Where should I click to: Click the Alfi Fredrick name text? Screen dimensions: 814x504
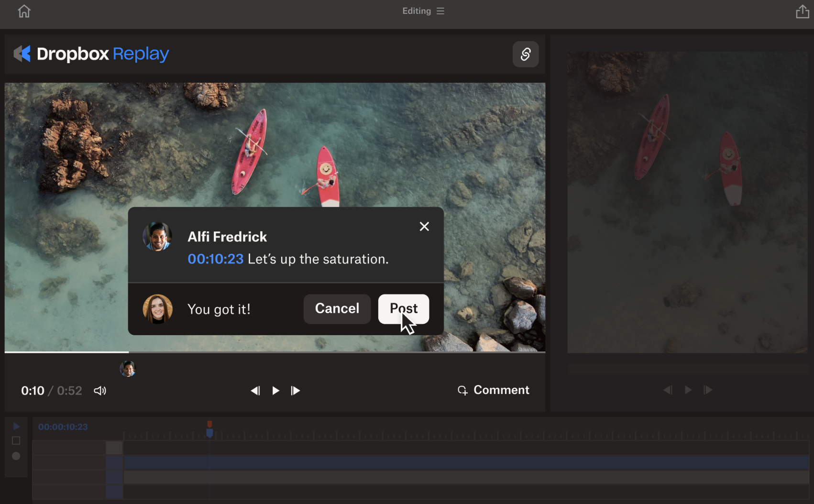pos(227,237)
